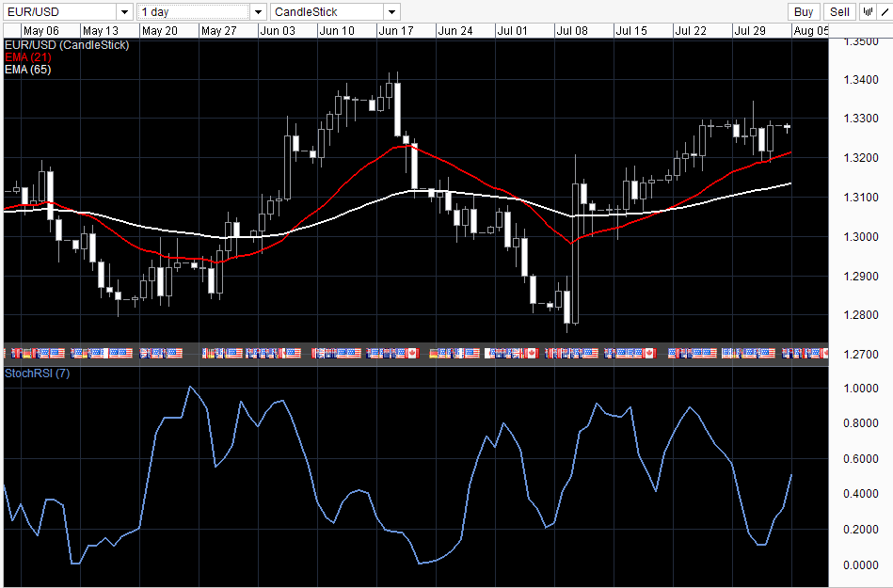The height and width of the screenshot is (588, 893).
Task: Click the 1.2700 price axis value
Action: (861, 355)
